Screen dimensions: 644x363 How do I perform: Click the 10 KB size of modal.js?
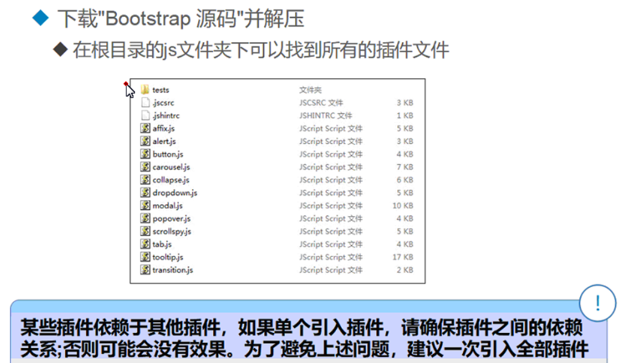[403, 206]
